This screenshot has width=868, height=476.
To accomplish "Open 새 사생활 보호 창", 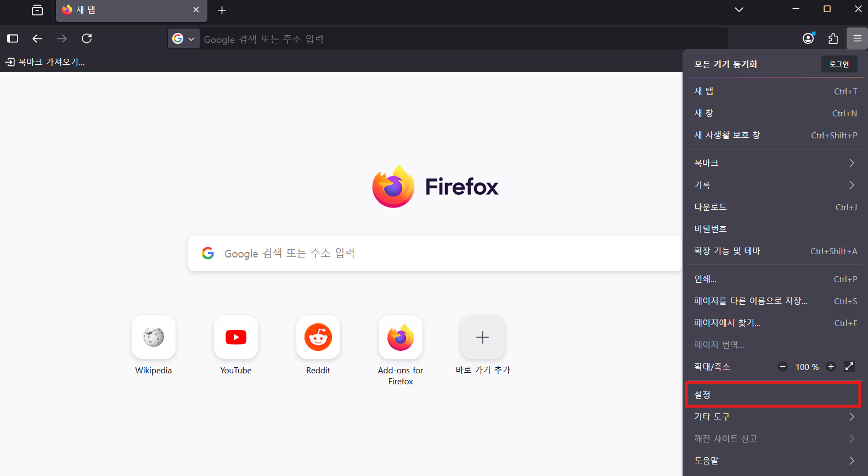I will pyautogui.click(x=775, y=135).
